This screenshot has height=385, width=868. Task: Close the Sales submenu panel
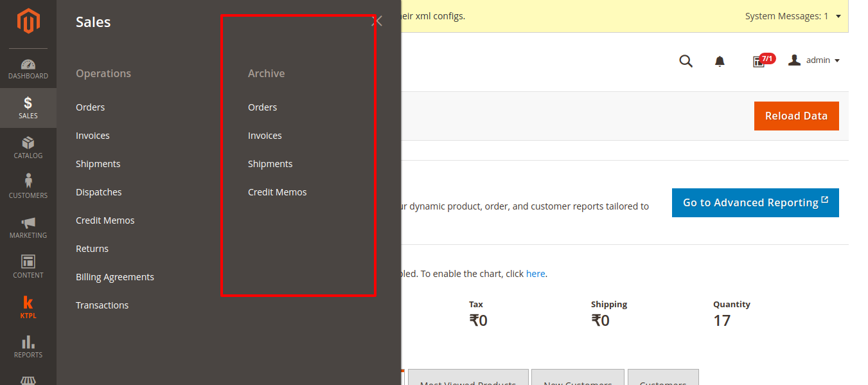point(377,21)
